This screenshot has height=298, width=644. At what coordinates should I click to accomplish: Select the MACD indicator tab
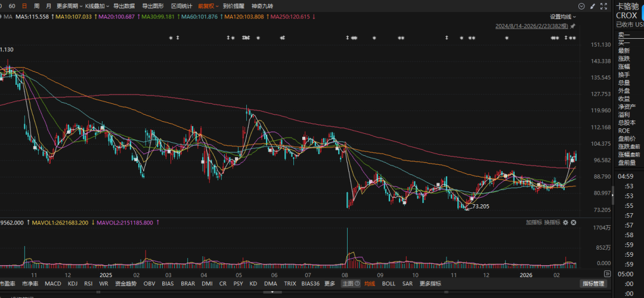click(52, 284)
